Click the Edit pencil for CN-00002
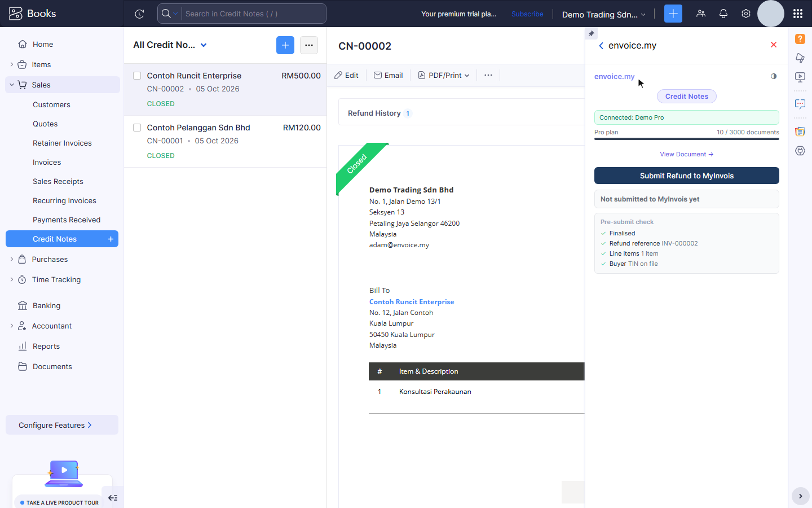This screenshot has width=812, height=508. [x=346, y=75]
